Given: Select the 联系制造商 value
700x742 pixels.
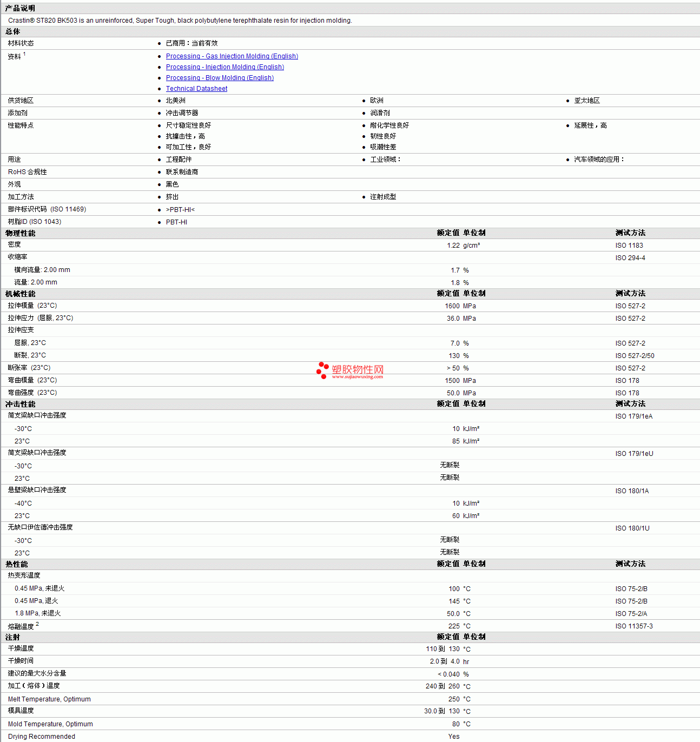Looking at the screenshot, I should [182, 172].
